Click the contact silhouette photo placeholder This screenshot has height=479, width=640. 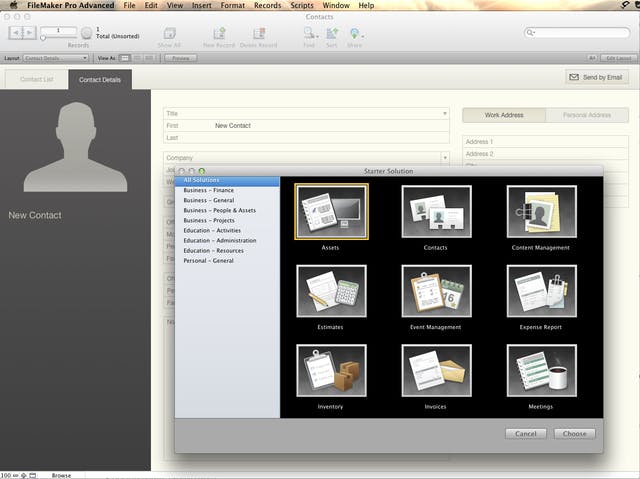click(x=76, y=147)
